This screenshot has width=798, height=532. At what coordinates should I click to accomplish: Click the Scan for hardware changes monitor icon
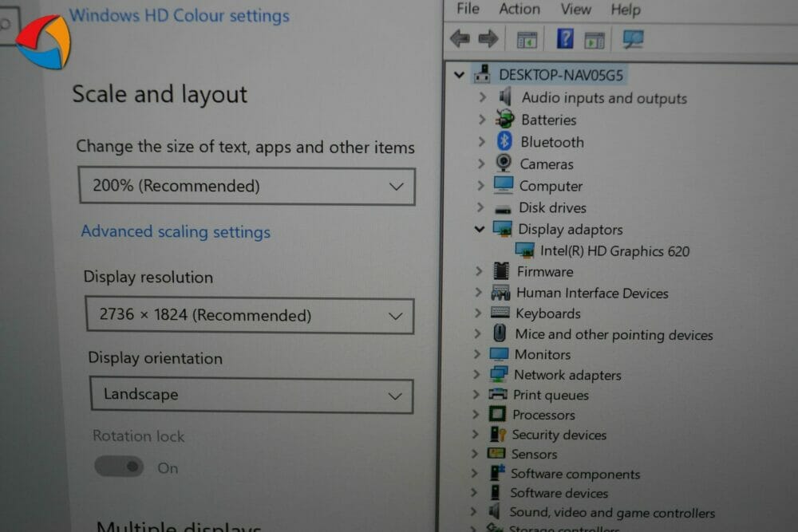[x=633, y=39]
